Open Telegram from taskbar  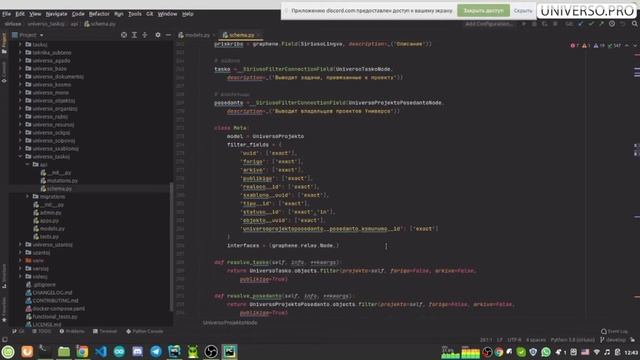(x=156, y=351)
